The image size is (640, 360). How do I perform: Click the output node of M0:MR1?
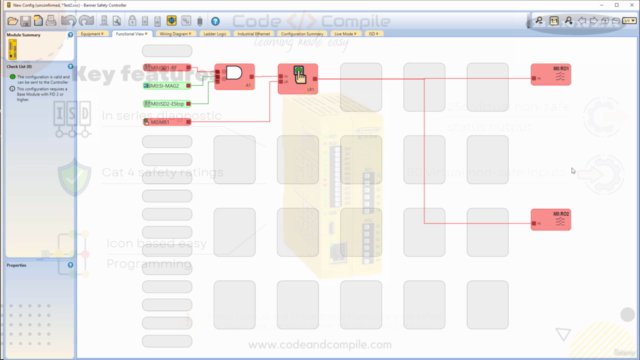pos(188,122)
